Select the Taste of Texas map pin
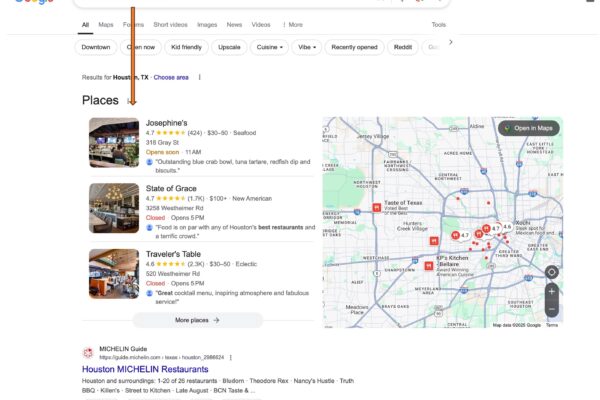Image resolution: width=600 pixels, height=400 pixels. (x=377, y=207)
